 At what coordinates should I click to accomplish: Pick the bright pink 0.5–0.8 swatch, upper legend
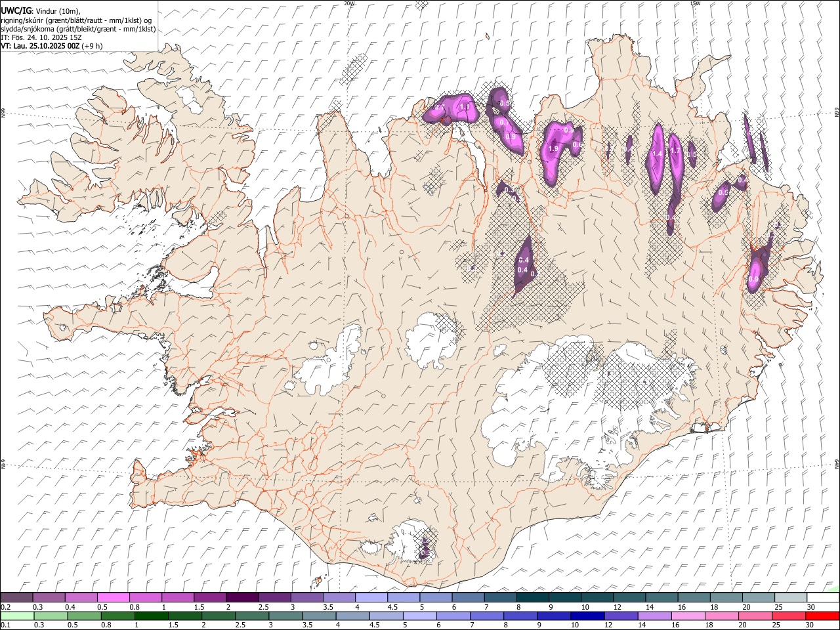pyautogui.click(x=114, y=598)
